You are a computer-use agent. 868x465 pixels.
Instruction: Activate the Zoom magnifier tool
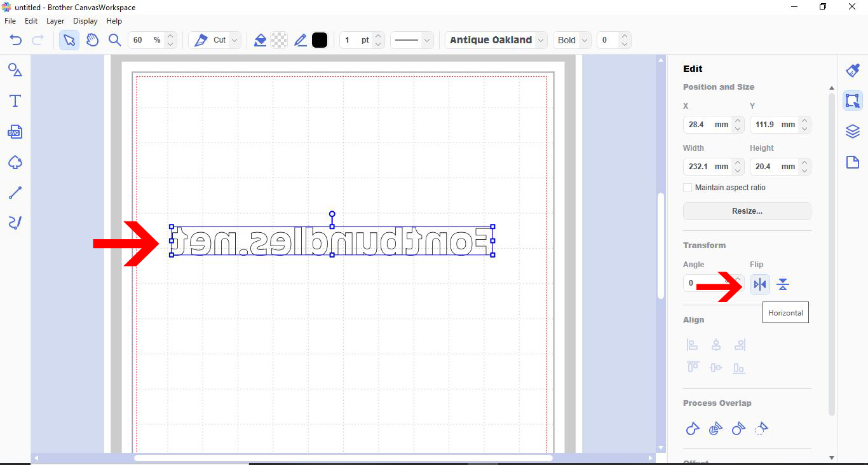114,40
